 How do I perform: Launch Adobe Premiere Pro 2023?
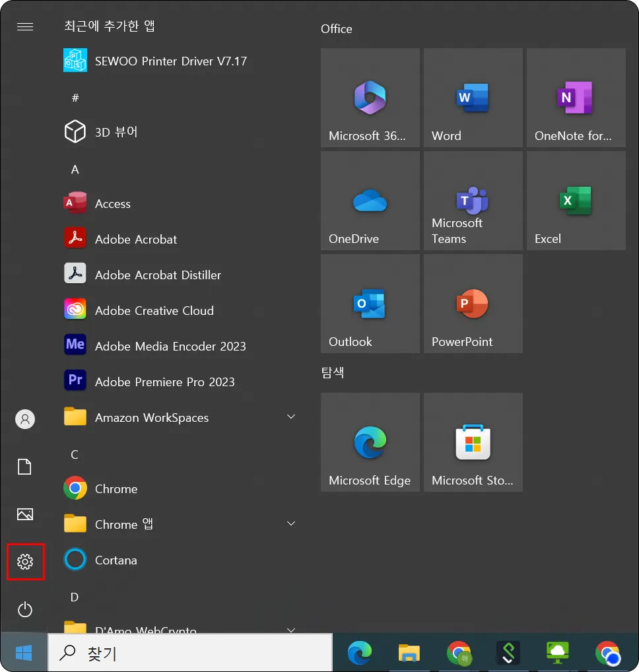tap(180, 381)
